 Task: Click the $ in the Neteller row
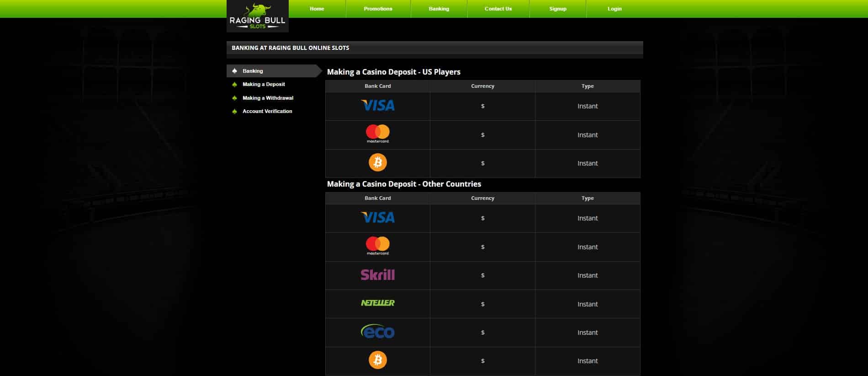[x=483, y=304]
